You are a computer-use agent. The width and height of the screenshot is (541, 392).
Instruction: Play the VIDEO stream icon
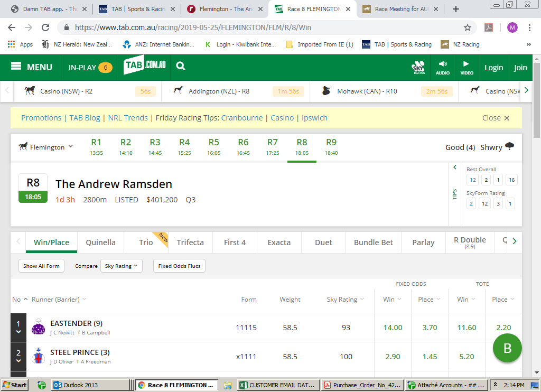(x=467, y=68)
